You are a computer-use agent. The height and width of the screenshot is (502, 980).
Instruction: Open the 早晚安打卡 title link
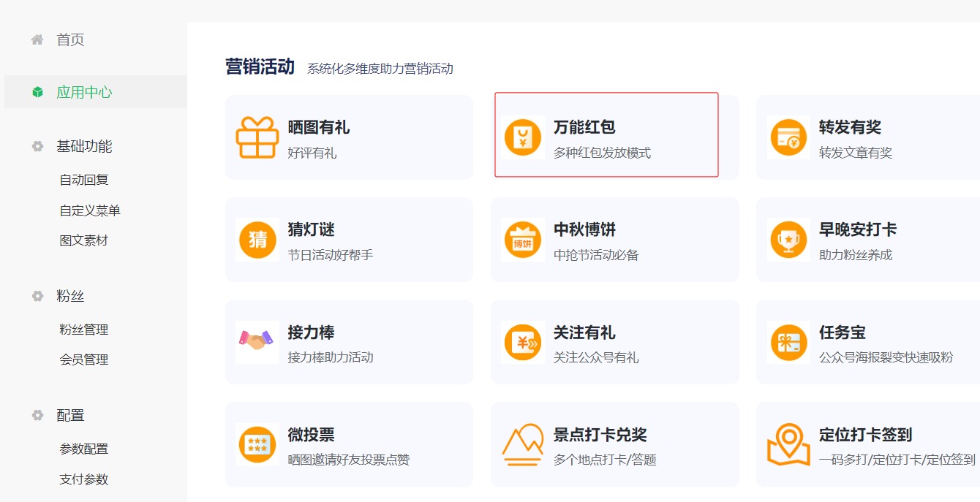(x=858, y=229)
